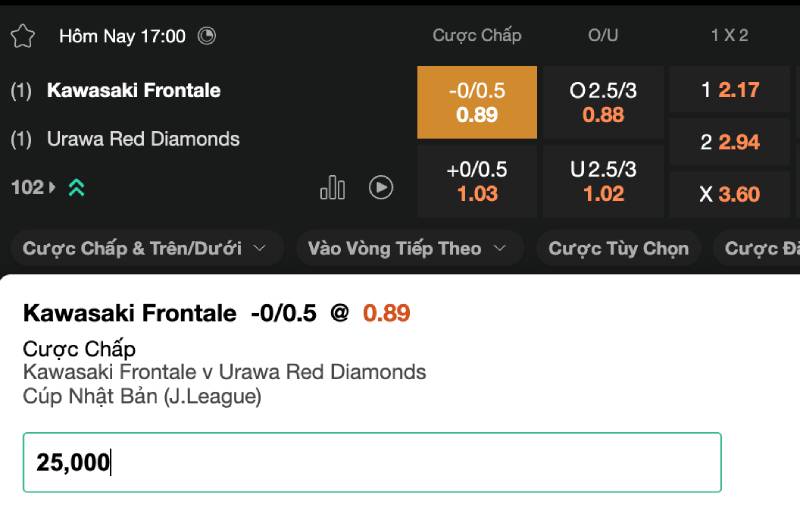Click the stake amount input field
The height and width of the screenshot is (511, 800).
click(372, 462)
